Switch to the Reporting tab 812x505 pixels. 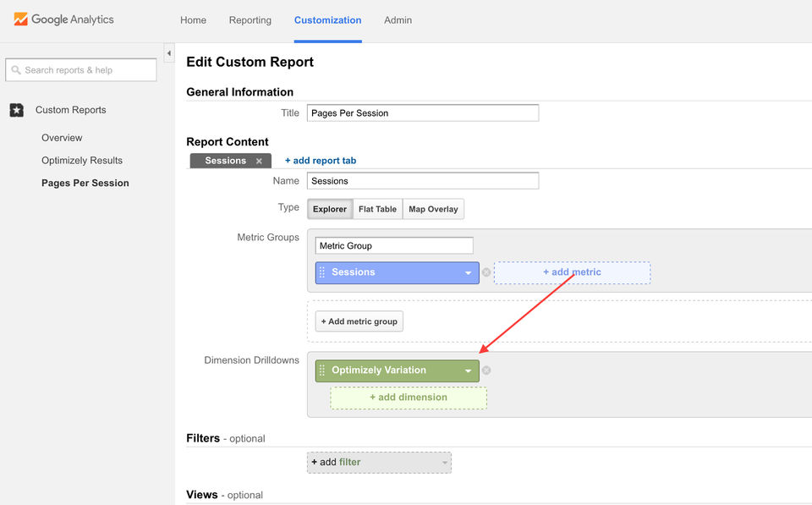250,20
